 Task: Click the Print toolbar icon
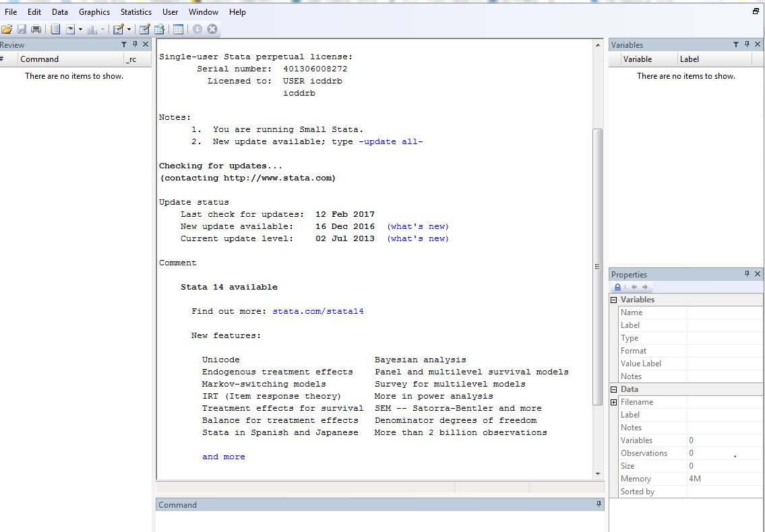click(35, 28)
